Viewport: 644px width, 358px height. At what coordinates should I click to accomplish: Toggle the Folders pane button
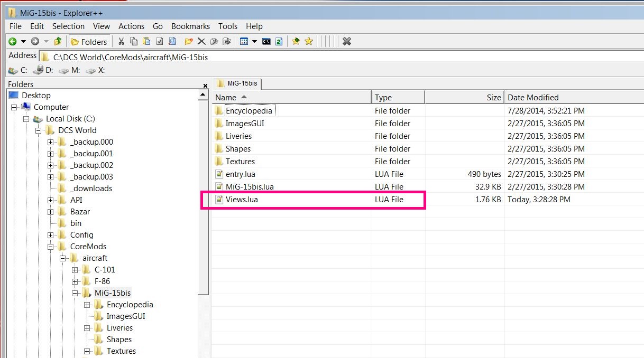pyautogui.click(x=89, y=41)
